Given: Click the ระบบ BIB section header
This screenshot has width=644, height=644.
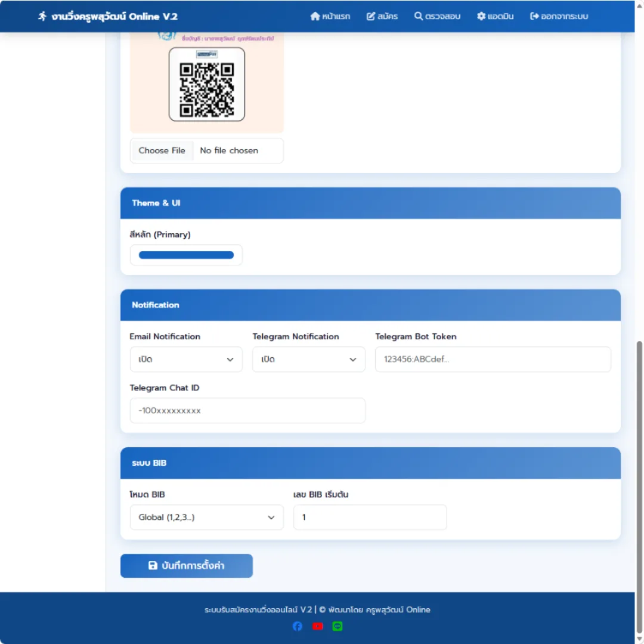Looking at the screenshot, I should pos(370,463).
